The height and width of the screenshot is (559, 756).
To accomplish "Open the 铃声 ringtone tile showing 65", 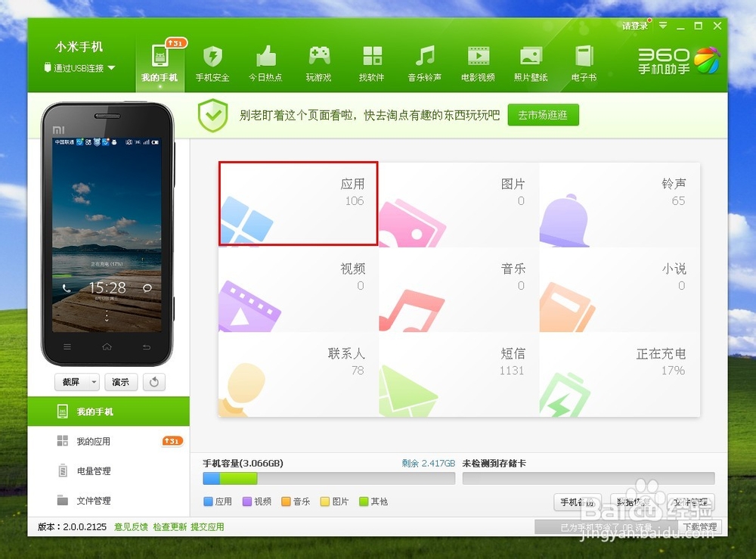I will click(620, 204).
